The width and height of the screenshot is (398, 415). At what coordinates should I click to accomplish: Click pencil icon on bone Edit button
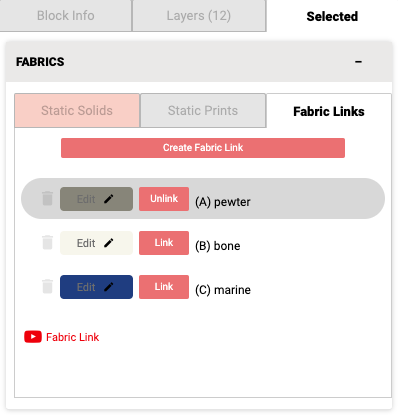tap(109, 243)
